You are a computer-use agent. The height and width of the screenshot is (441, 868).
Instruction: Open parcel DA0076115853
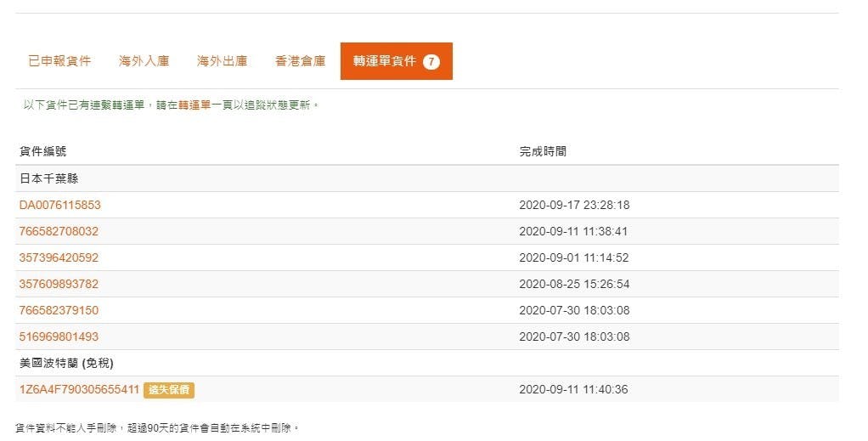[59, 205]
